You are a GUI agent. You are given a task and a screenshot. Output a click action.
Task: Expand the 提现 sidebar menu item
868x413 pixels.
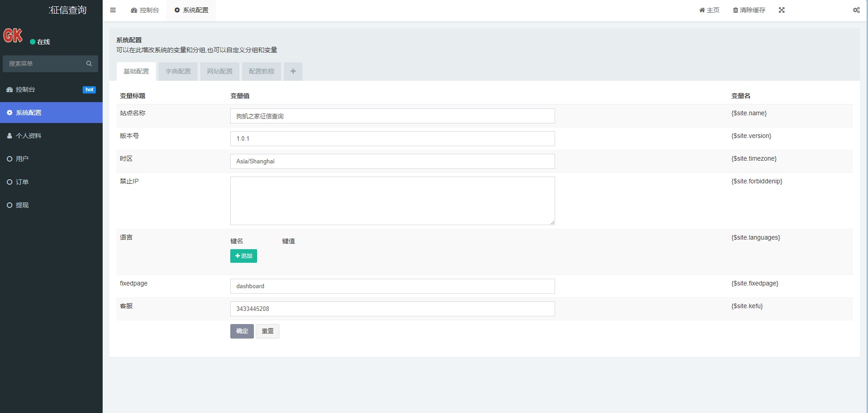click(x=22, y=205)
